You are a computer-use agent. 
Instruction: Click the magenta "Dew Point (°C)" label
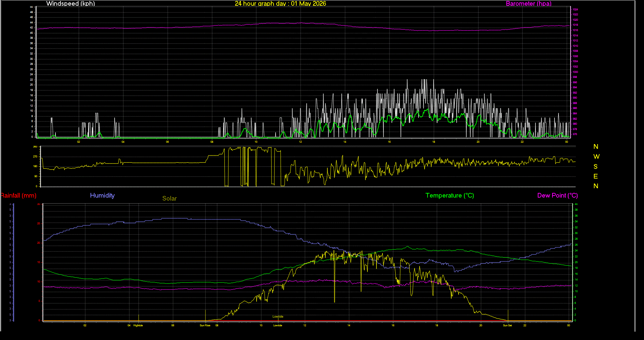click(557, 196)
